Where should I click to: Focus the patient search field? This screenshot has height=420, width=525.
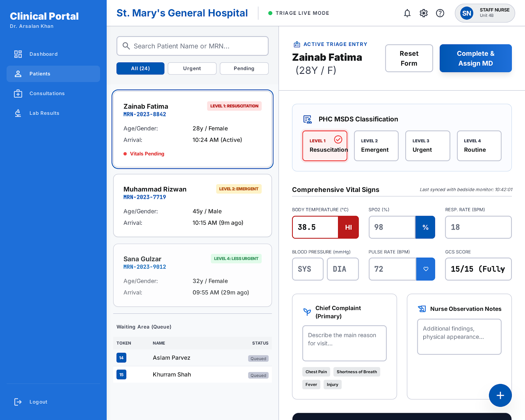click(x=193, y=46)
